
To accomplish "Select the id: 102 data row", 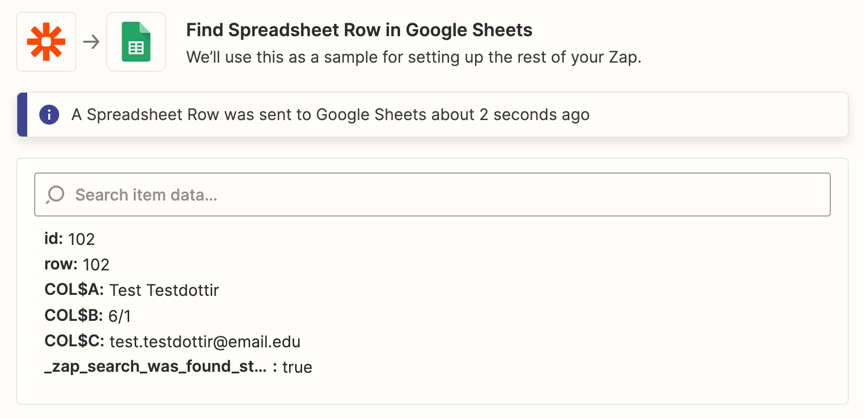I will click(70, 239).
